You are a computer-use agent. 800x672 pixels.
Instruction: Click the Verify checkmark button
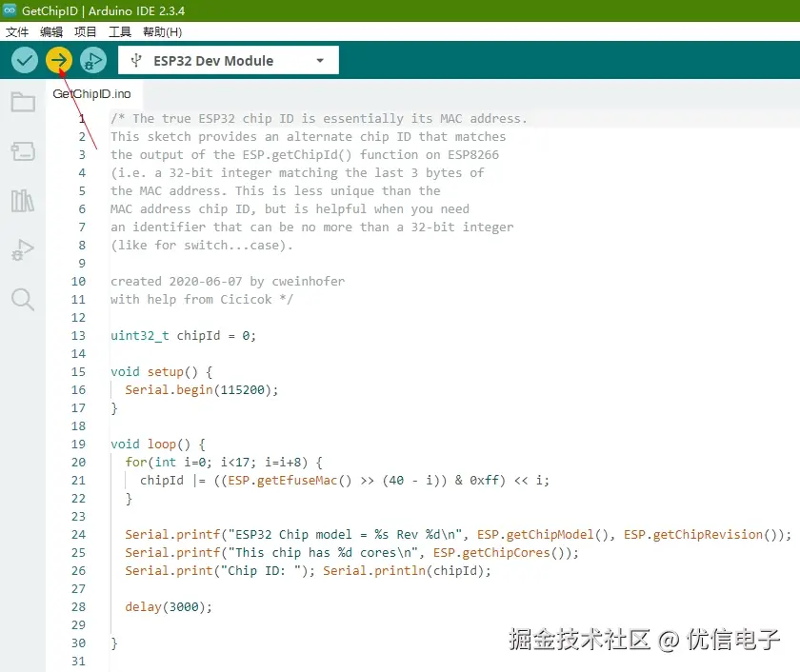25,60
